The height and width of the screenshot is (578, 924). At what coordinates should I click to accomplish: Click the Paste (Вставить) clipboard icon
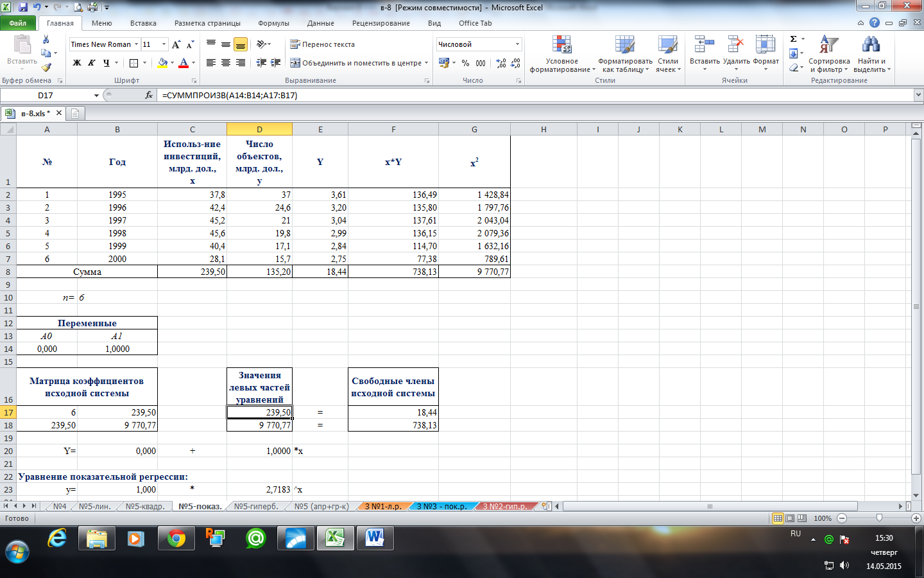point(22,44)
